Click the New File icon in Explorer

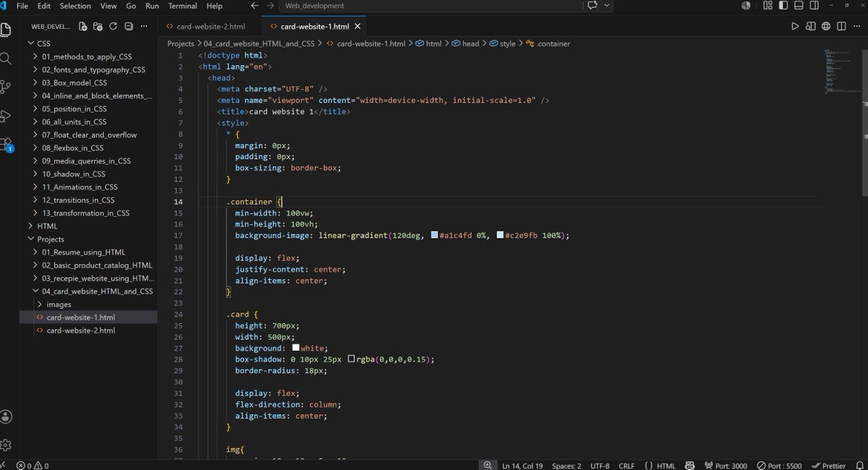[x=82, y=27]
